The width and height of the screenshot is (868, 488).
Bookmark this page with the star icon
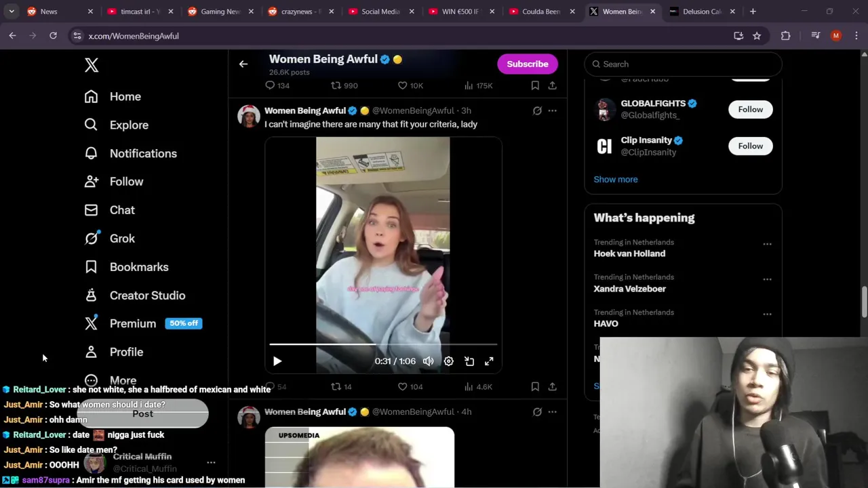(757, 36)
